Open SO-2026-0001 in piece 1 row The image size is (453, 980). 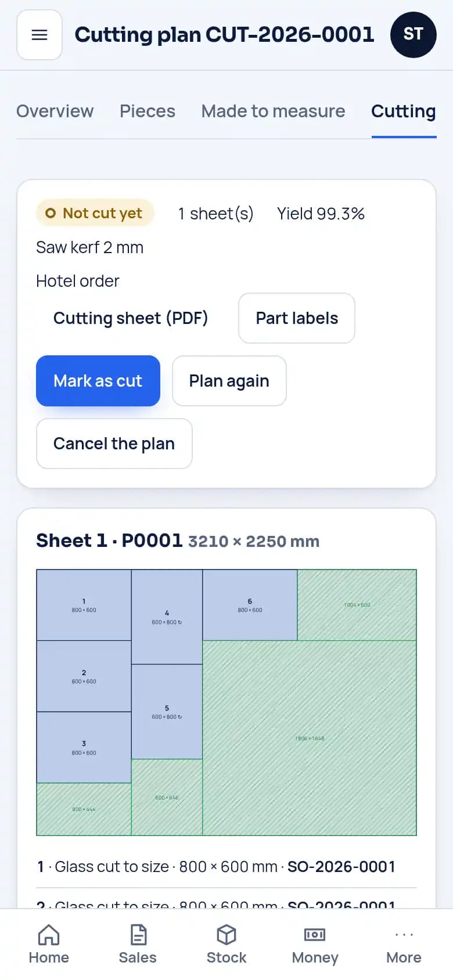point(341,867)
